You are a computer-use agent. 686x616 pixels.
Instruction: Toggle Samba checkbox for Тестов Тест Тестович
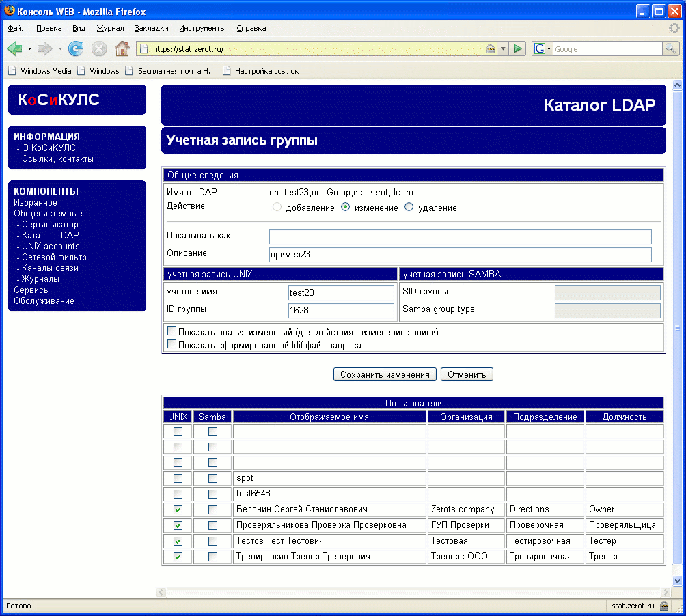pyautogui.click(x=212, y=541)
